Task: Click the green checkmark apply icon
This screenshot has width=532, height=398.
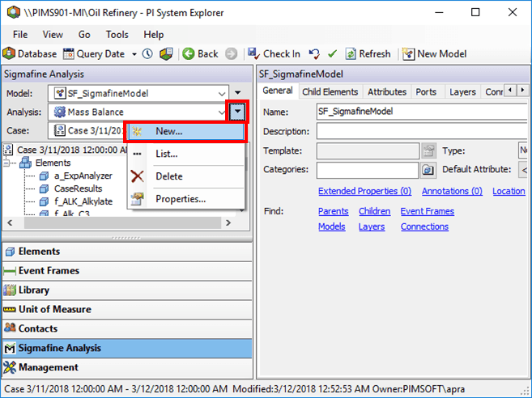Action: click(x=333, y=54)
